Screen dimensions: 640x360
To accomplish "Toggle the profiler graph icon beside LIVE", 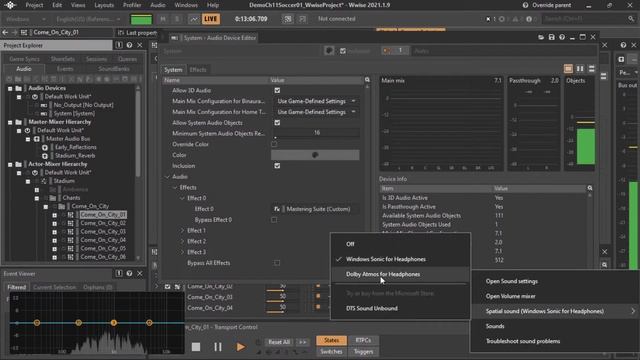I will pos(193,19).
